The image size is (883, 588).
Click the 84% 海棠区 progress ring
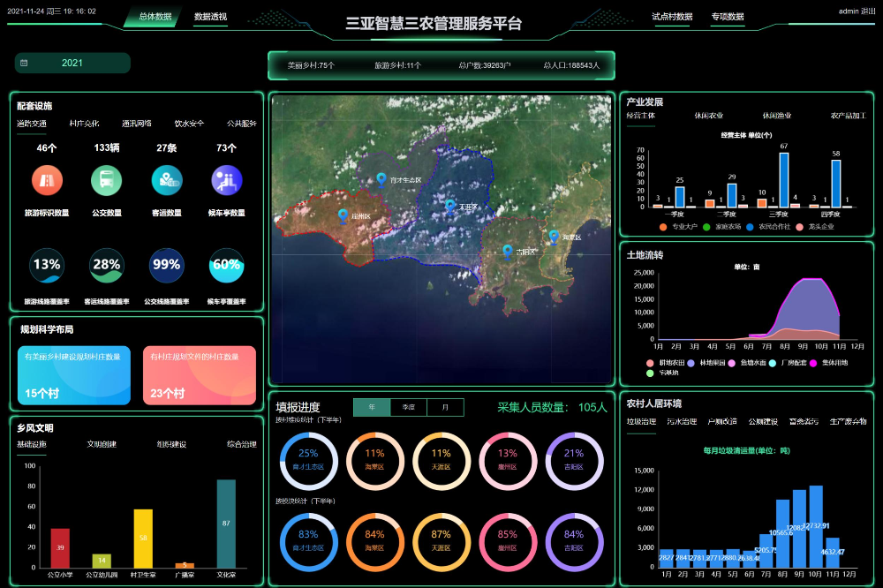click(x=375, y=542)
